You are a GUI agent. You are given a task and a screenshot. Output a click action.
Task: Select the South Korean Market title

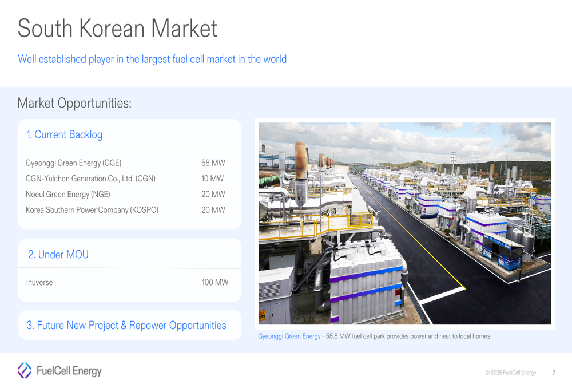tap(117, 29)
